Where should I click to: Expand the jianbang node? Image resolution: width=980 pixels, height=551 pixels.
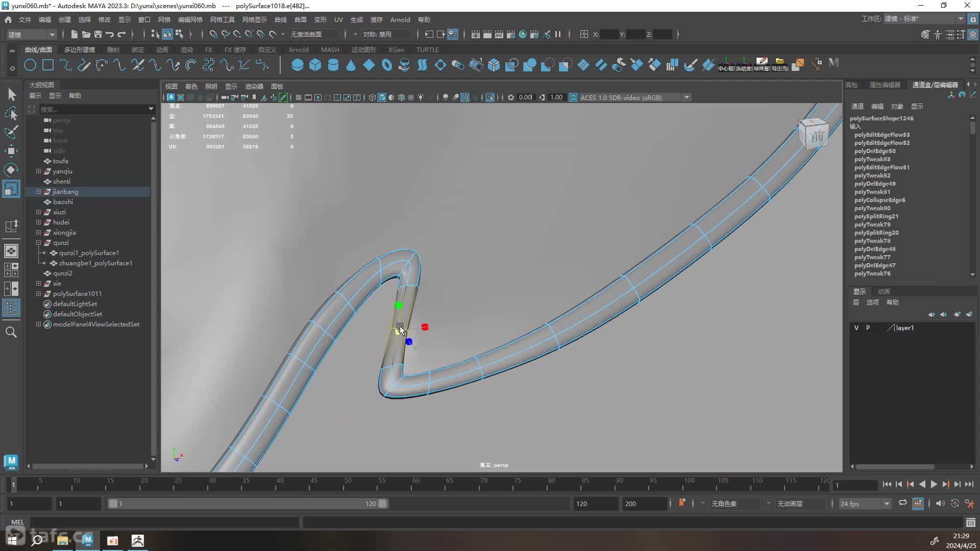[x=38, y=192]
